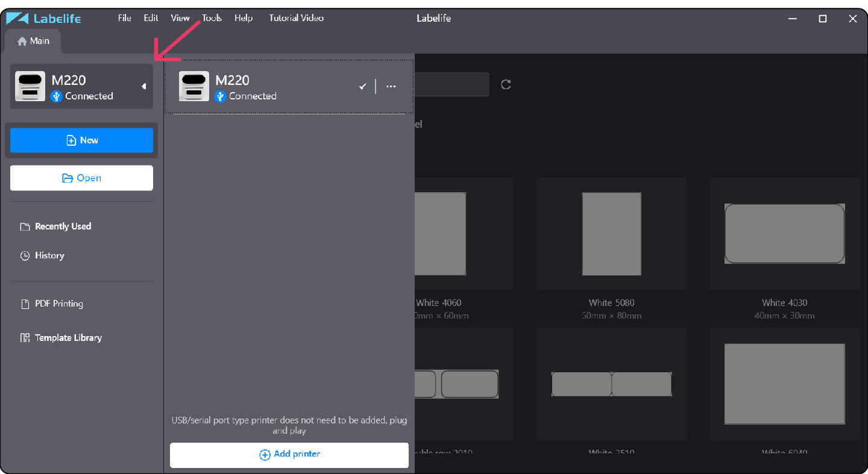Refresh the label list
This screenshot has width=868, height=474.
click(x=506, y=84)
